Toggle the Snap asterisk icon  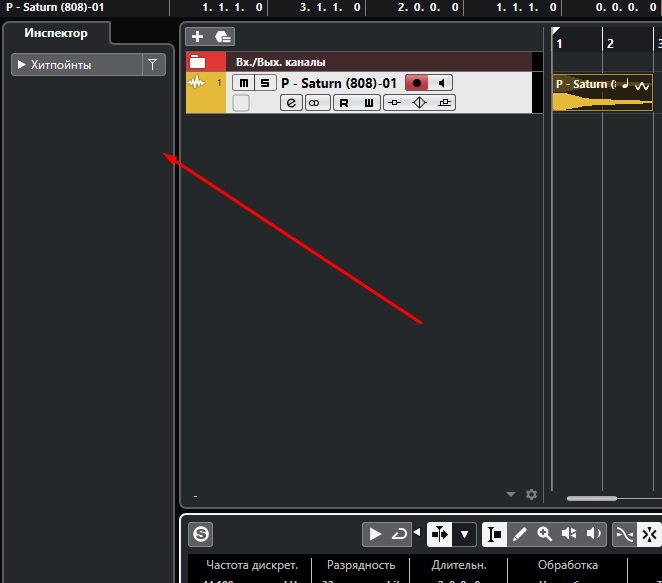pyautogui.click(x=649, y=534)
